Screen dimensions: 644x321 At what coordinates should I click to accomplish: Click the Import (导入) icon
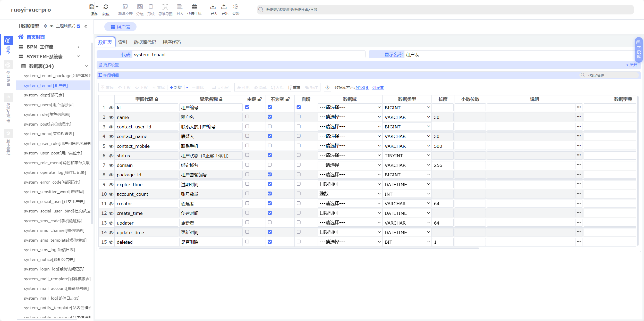(213, 7)
